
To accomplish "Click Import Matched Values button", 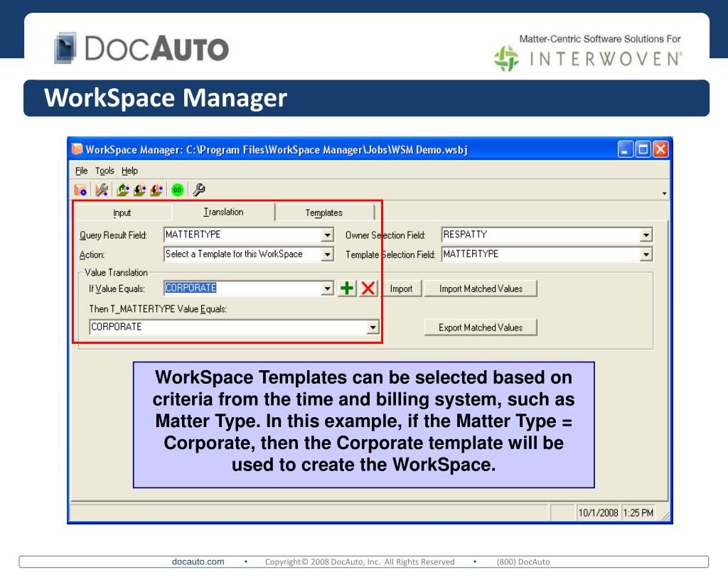I will point(481,289).
